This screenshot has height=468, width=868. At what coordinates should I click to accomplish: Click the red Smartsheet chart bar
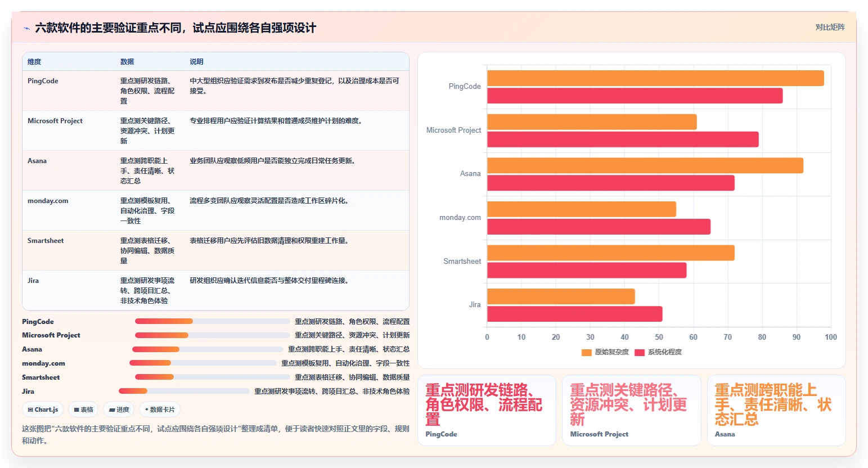click(587, 271)
